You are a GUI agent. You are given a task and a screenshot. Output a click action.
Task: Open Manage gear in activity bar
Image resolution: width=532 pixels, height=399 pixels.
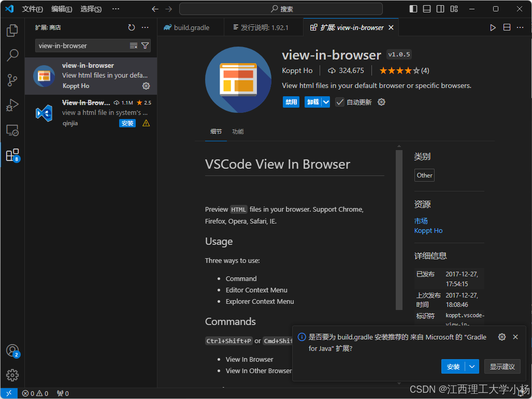tap(12, 375)
